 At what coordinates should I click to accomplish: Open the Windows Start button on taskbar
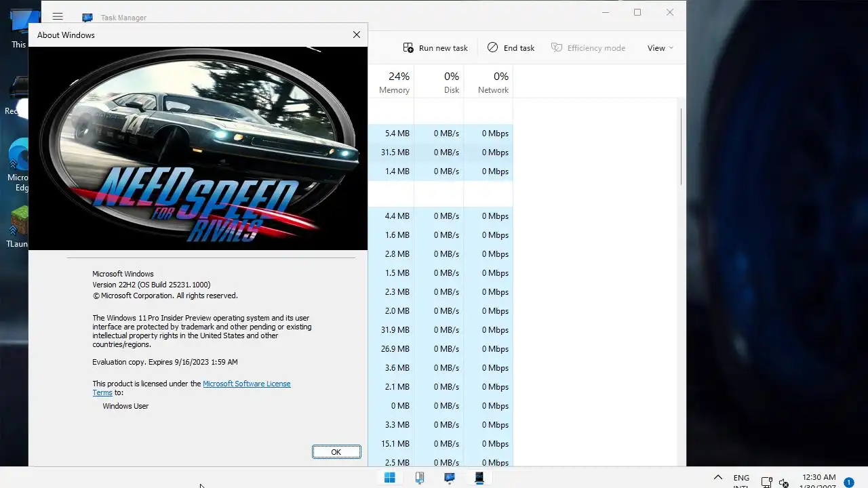[390, 478]
